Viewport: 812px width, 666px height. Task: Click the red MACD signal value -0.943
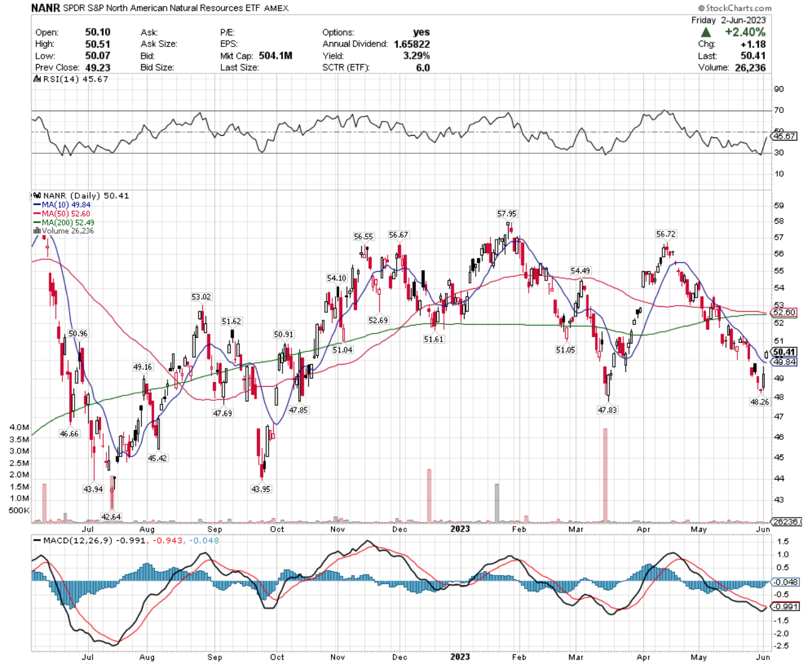(167, 541)
